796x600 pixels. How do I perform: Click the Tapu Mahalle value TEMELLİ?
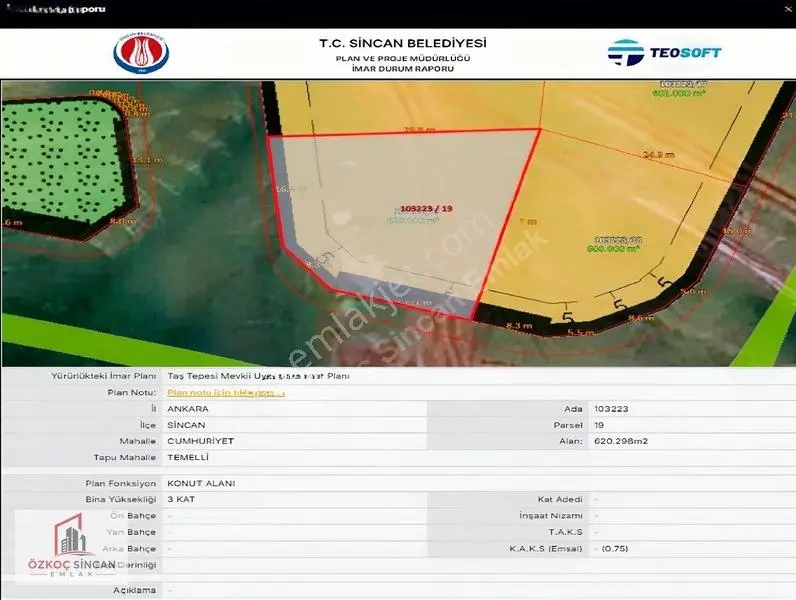[x=188, y=457]
